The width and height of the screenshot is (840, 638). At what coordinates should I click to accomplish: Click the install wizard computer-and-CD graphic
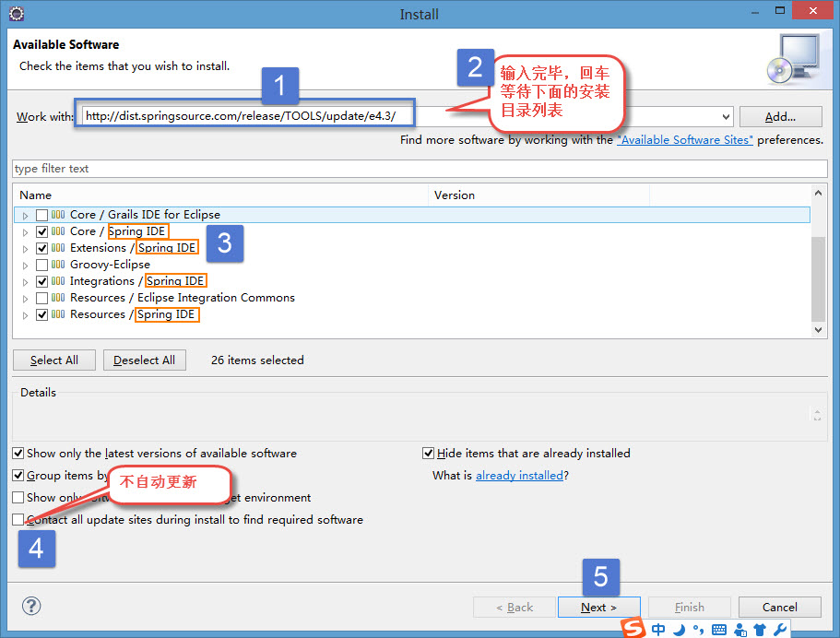793,59
